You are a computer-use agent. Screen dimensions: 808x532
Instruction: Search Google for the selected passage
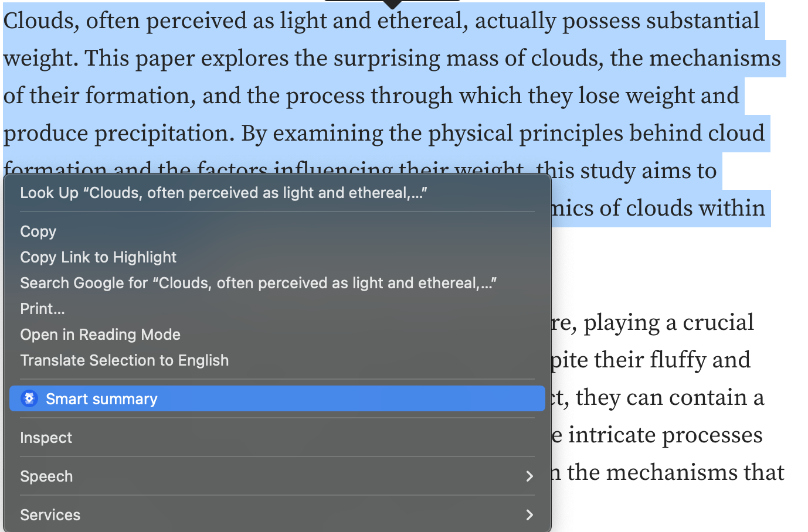tap(258, 282)
